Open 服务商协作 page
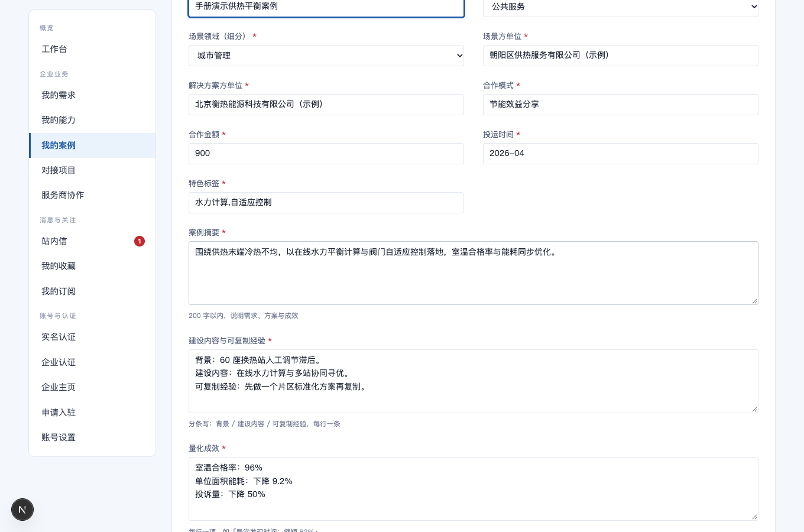This screenshot has width=804, height=532. (92, 195)
